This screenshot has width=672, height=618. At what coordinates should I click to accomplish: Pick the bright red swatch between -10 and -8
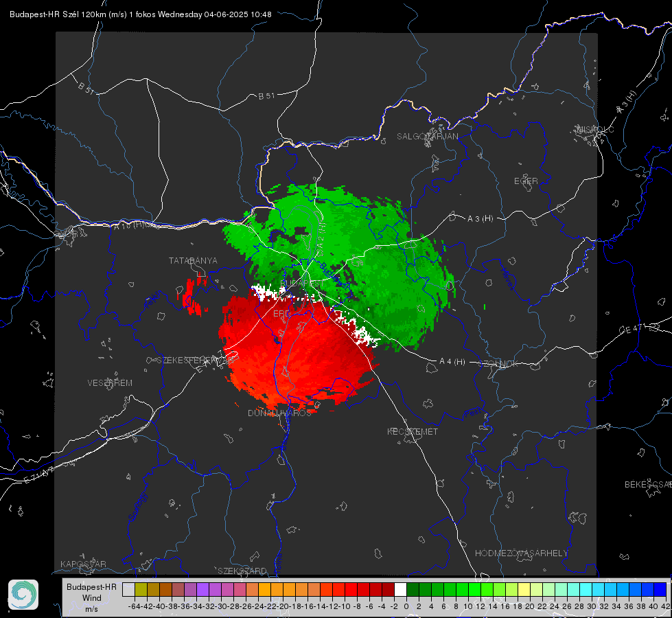(x=351, y=589)
